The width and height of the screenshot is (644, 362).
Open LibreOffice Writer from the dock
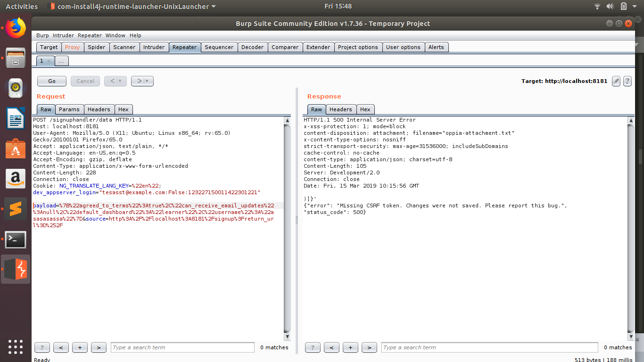coord(16,118)
